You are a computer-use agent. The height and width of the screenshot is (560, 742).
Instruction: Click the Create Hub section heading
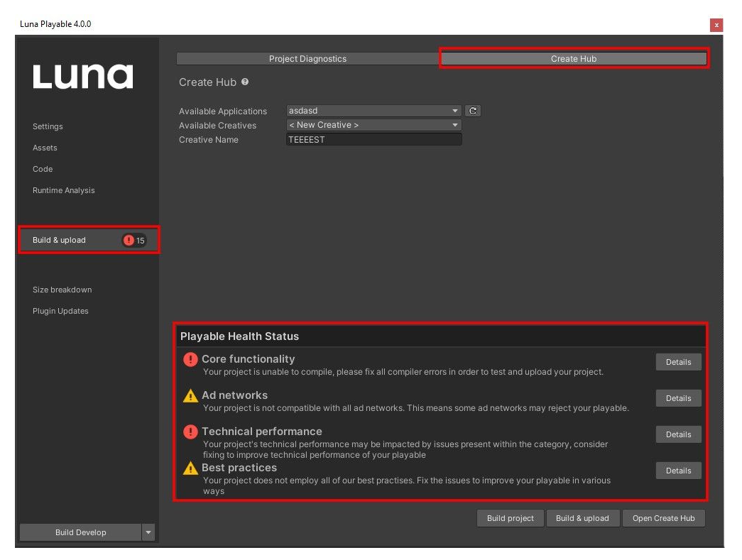(208, 82)
